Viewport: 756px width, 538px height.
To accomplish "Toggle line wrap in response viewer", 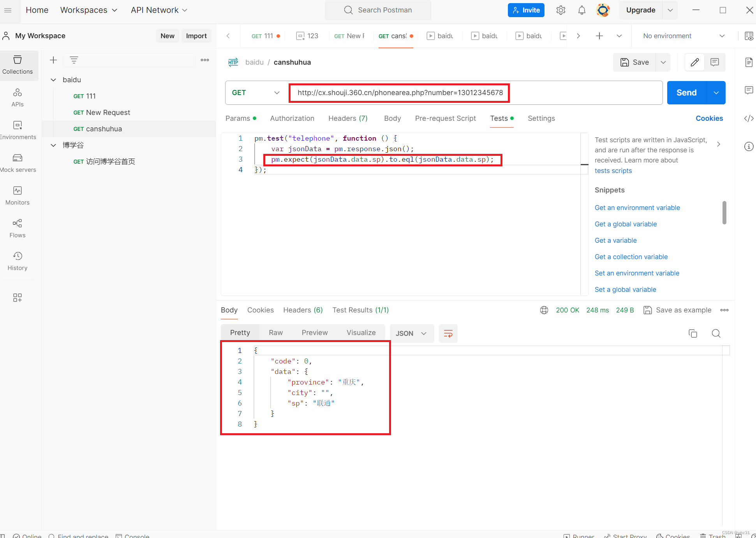I will 448,333.
